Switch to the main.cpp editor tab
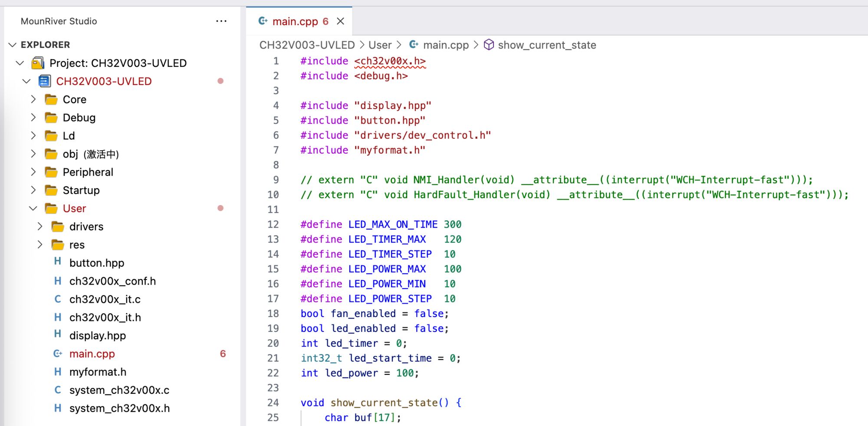The height and width of the screenshot is (426, 868). tap(295, 21)
